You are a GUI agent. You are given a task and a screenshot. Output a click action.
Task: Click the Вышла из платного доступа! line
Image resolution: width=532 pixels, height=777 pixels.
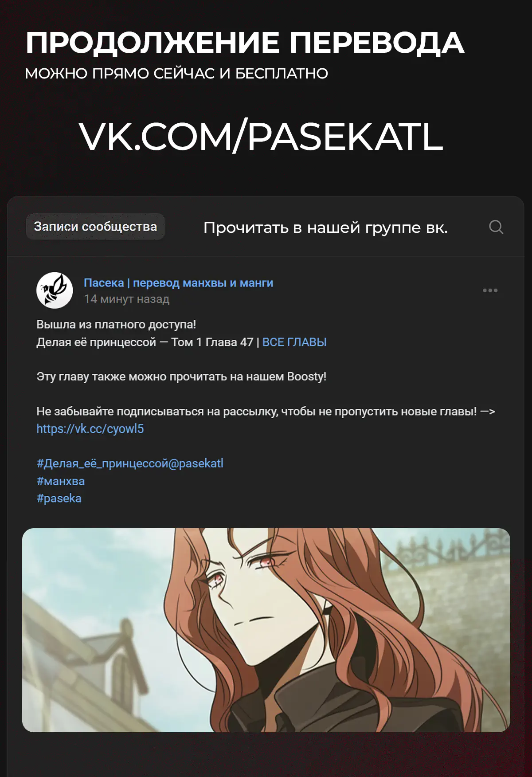coord(116,325)
